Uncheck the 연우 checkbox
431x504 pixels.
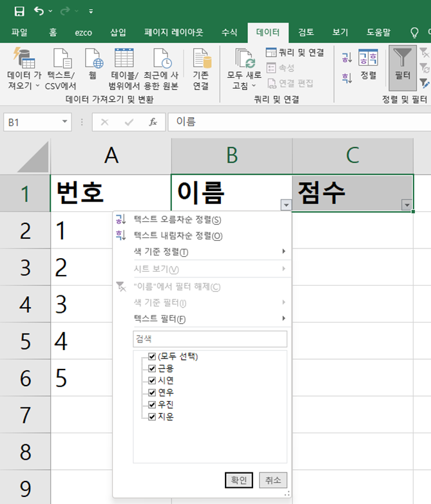152,393
